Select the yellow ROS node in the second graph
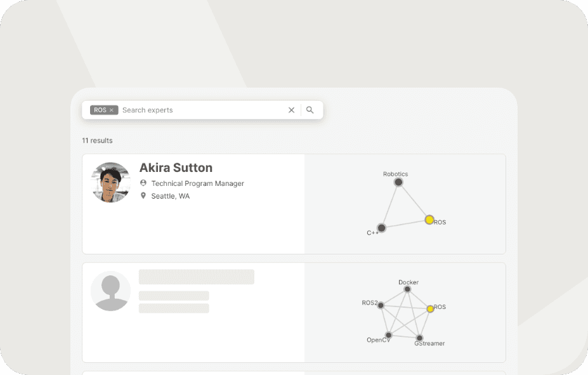Viewport: 588px width, 375px height. coord(430,308)
